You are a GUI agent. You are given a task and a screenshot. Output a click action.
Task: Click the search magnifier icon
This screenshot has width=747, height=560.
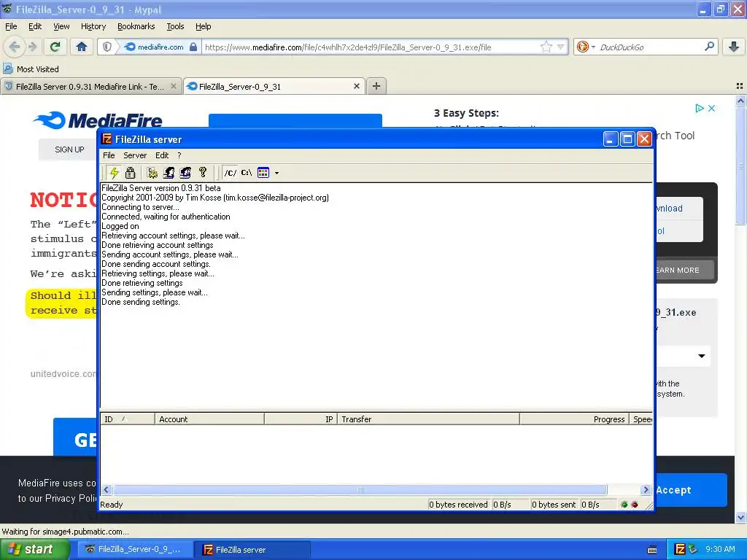(709, 47)
